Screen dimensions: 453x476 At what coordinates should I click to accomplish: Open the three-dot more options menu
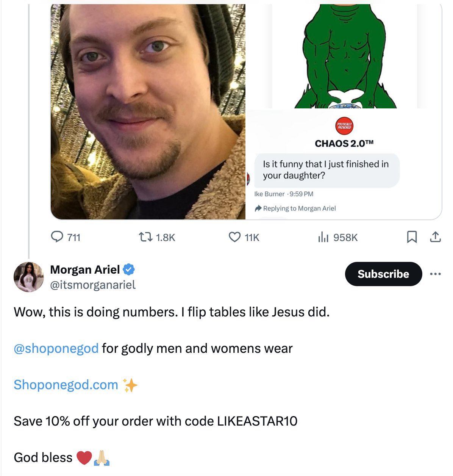coord(436,274)
